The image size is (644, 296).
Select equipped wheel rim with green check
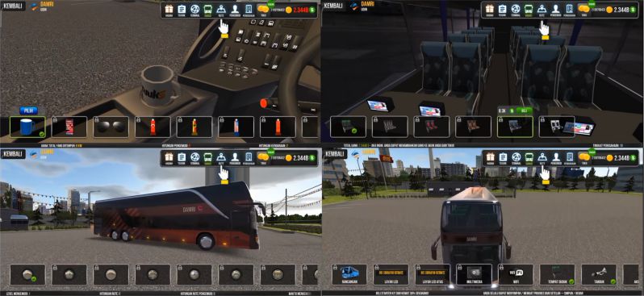tap(27, 274)
